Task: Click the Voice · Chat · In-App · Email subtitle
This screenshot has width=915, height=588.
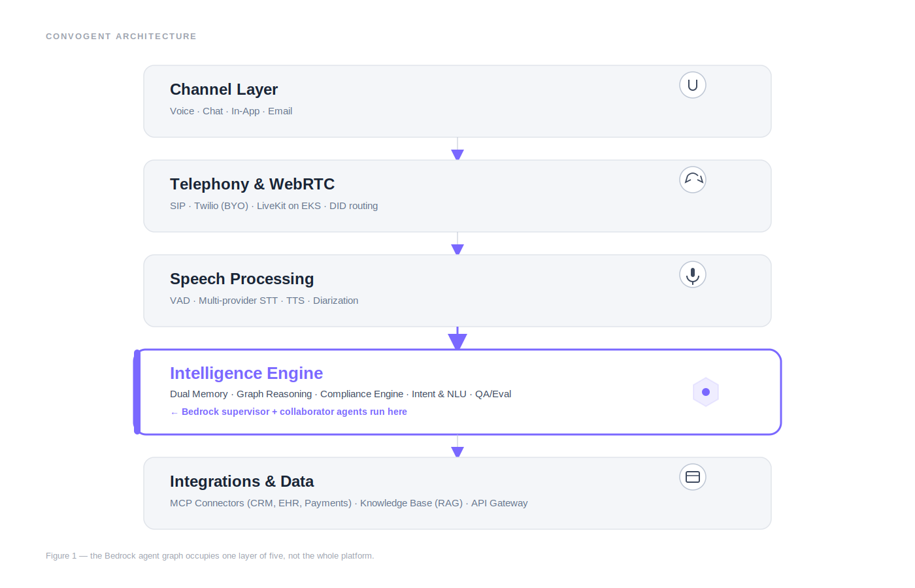Action: (x=231, y=111)
